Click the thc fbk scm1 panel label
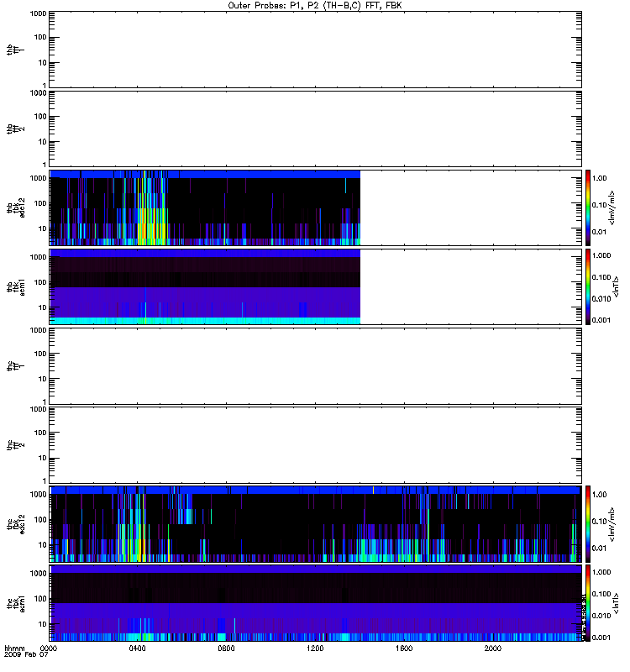The height and width of the screenshot is (672, 630). (x=15, y=603)
